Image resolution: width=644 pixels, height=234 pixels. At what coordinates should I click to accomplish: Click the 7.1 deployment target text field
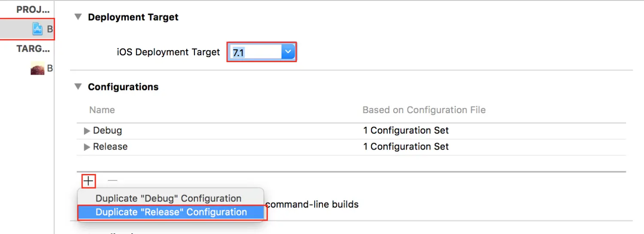click(255, 52)
